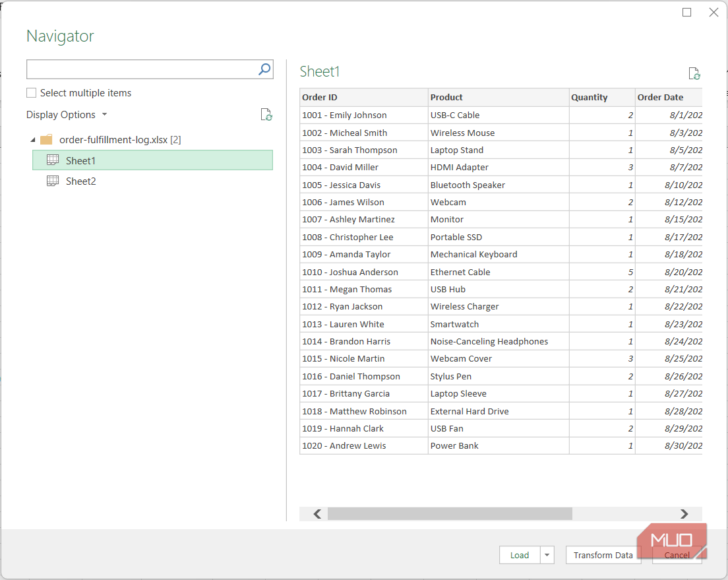Click the order-fulfillment-log.xlsx folder icon
This screenshot has width=728, height=580.
point(46,139)
